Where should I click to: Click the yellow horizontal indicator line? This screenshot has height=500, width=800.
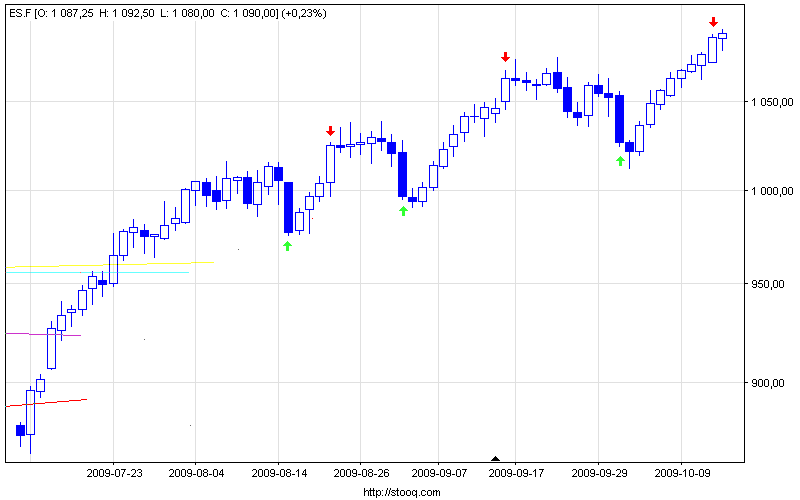(110, 264)
